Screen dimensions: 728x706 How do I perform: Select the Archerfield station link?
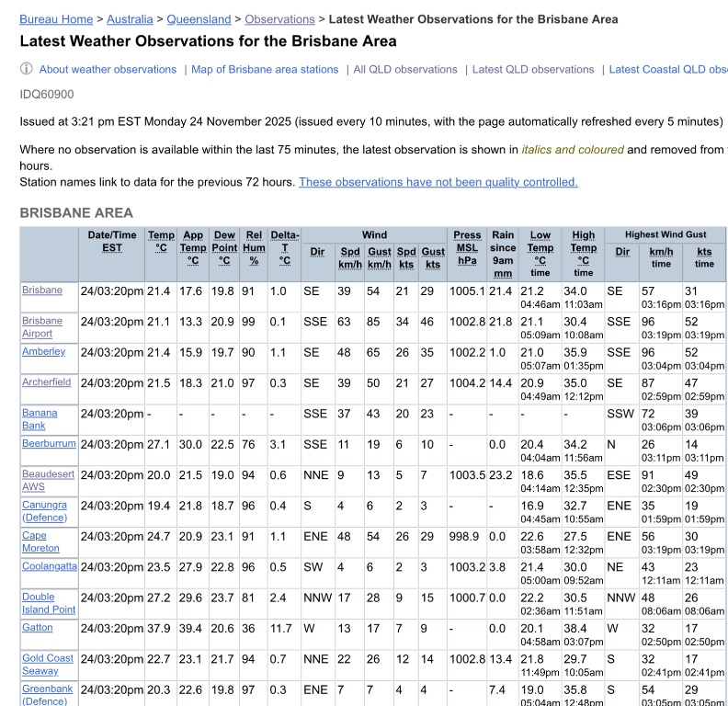46,382
